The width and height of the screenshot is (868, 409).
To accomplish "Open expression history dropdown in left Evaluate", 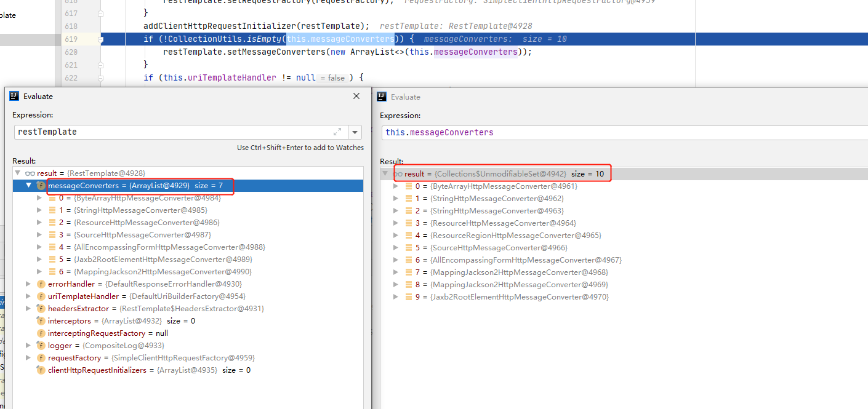I will pos(355,132).
